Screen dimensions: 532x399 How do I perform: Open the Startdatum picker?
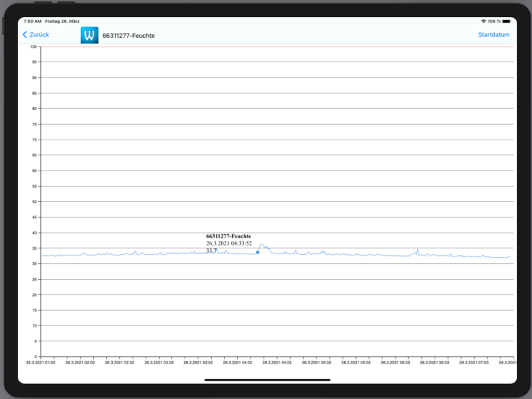(x=494, y=35)
